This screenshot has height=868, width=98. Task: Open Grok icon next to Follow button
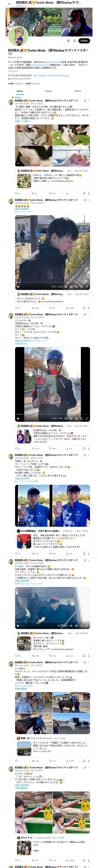click(x=68, y=41)
